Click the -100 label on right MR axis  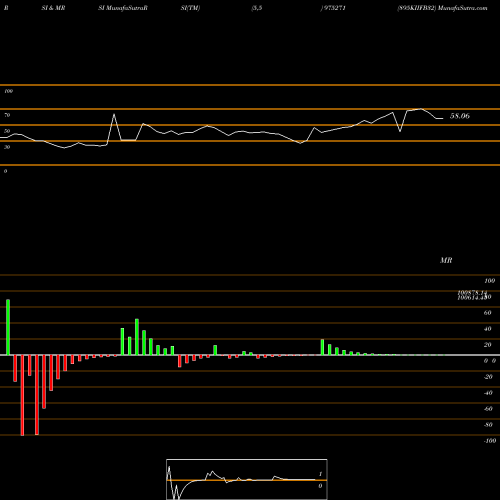tap(490, 441)
